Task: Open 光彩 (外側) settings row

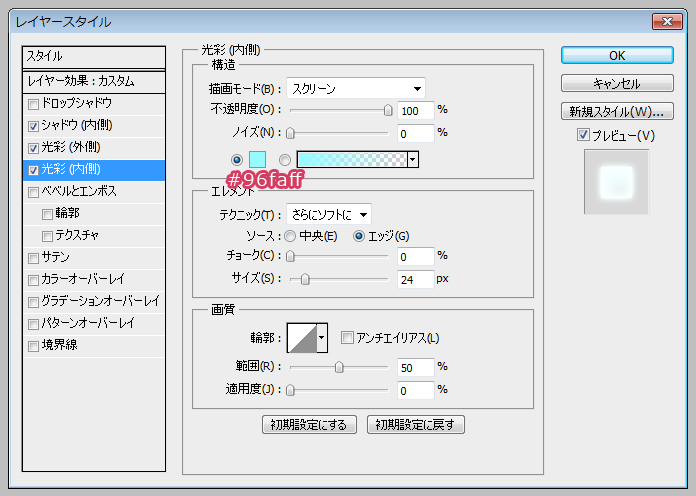Action: point(94,148)
